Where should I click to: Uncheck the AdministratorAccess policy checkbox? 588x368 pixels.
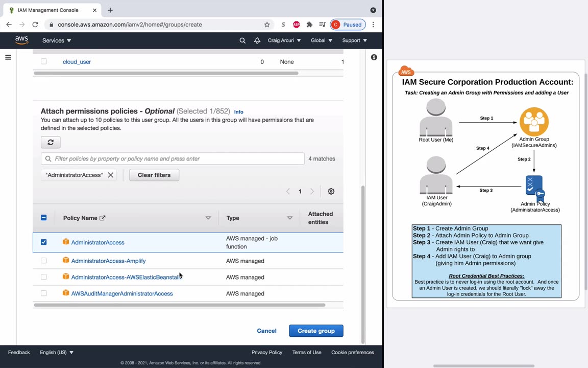click(43, 242)
